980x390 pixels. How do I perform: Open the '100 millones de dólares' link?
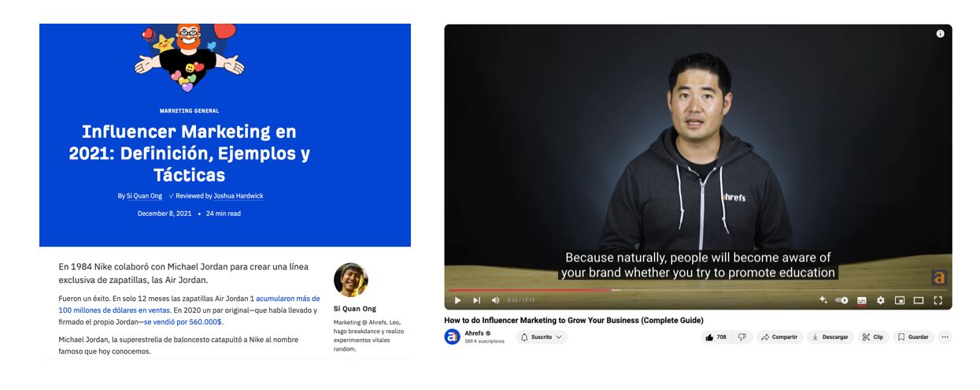tap(190, 304)
